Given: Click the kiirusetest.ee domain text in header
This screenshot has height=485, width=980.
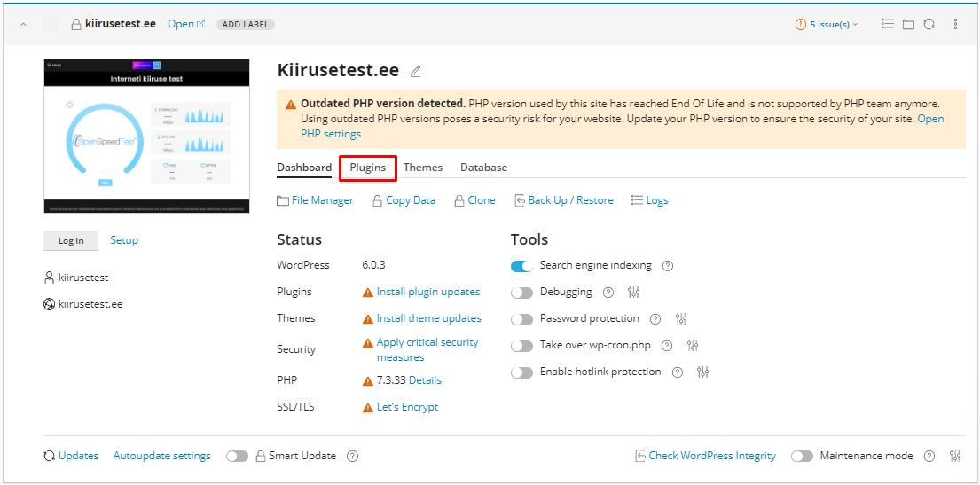Looking at the screenshot, I should click(x=121, y=24).
